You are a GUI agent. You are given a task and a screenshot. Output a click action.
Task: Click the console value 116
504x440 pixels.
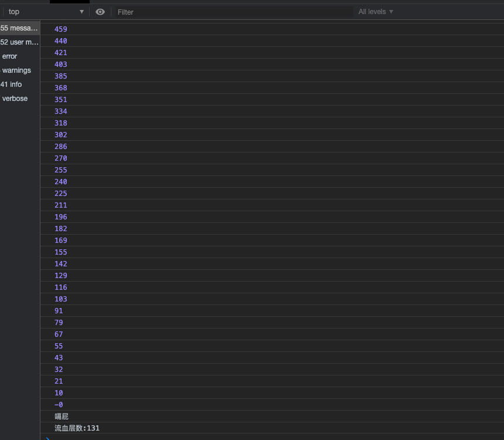61,287
